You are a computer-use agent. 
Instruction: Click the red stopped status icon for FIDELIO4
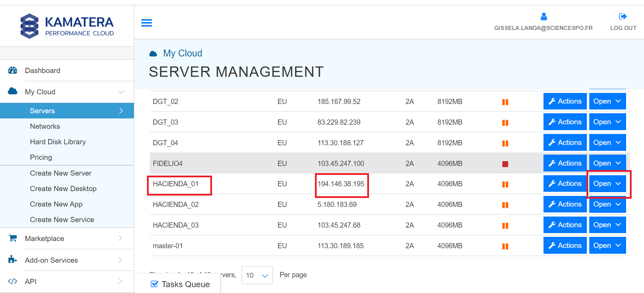click(x=505, y=164)
